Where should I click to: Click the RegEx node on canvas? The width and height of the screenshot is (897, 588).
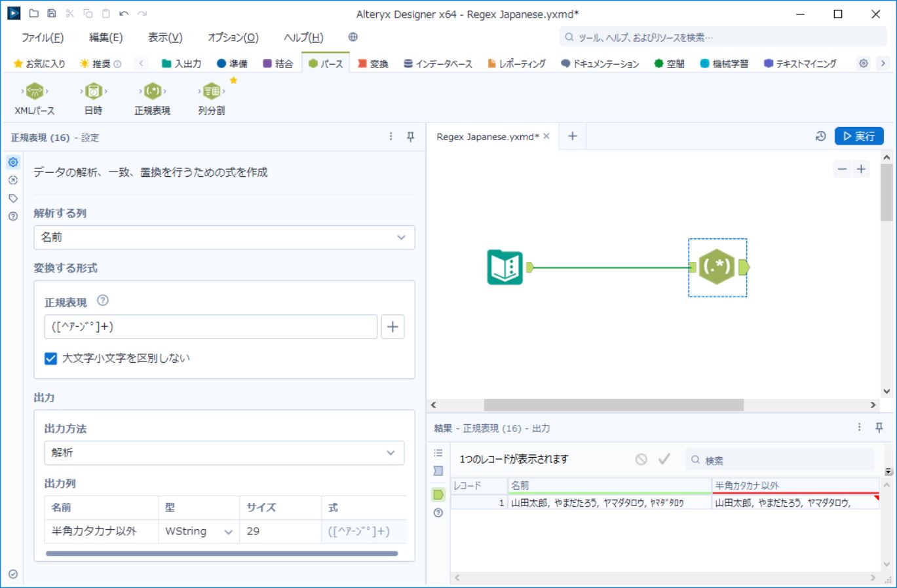pyautogui.click(x=716, y=267)
